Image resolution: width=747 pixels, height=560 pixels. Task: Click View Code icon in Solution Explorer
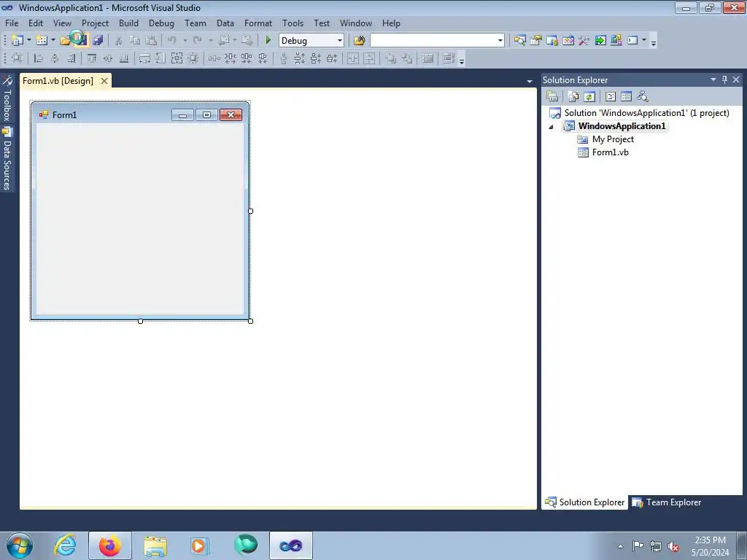pyautogui.click(x=611, y=96)
